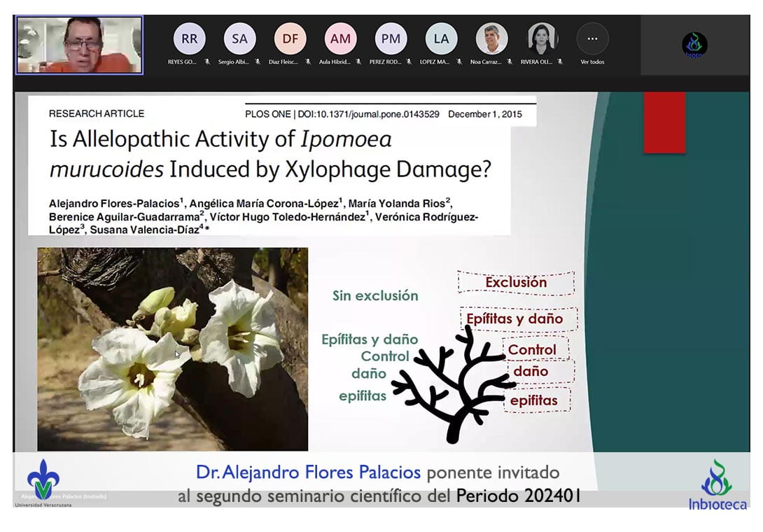Image resolution: width=763 pixels, height=532 pixels.
Task: Select the PM participant avatar
Action: tap(391, 39)
